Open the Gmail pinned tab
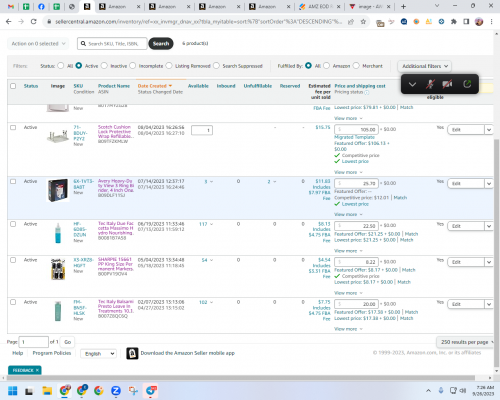The width and height of the screenshot is (500, 400). point(11,6)
